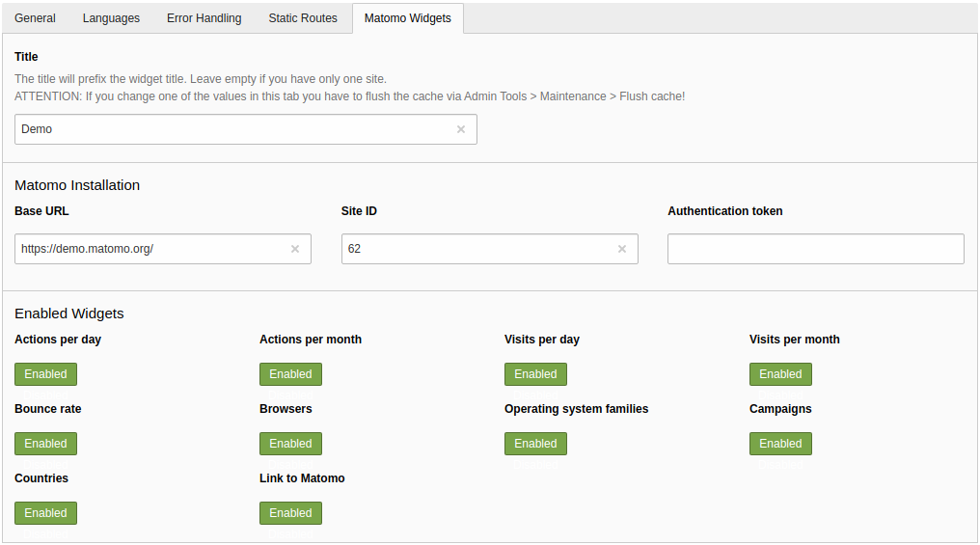Click the Authentication token label
980x545 pixels.
(725, 211)
